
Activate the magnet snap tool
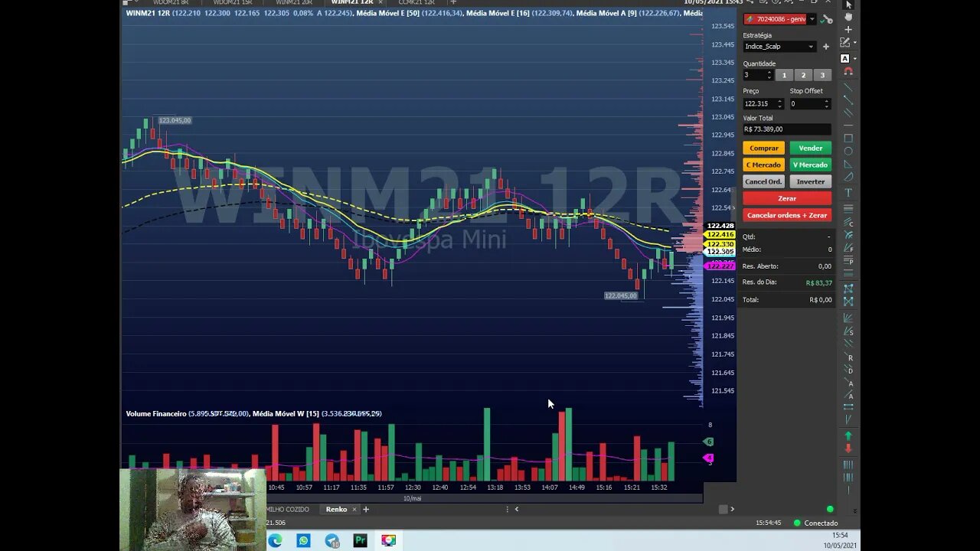(848, 71)
